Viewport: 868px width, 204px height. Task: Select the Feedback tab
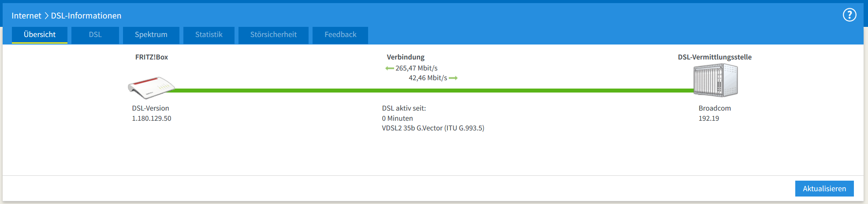click(x=340, y=35)
